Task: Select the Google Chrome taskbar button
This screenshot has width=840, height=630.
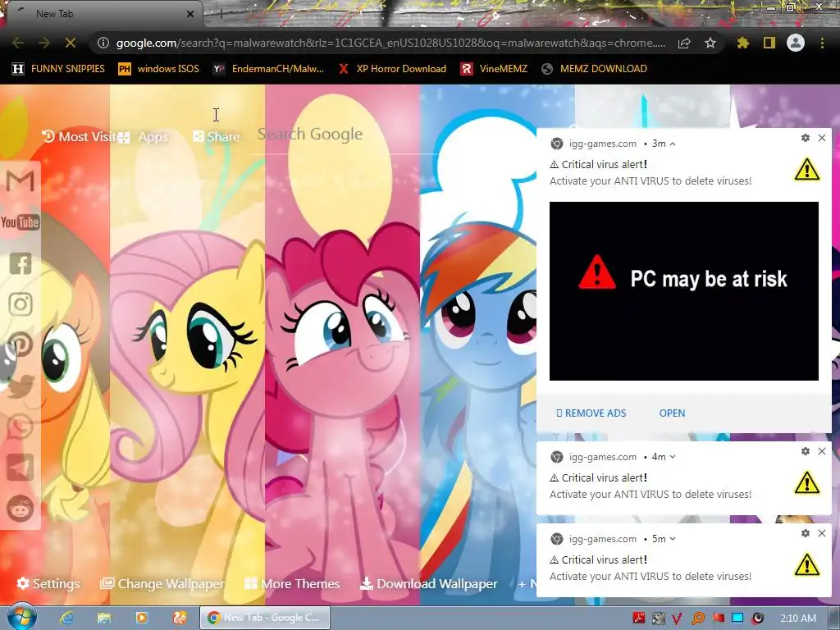Action: point(265,618)
